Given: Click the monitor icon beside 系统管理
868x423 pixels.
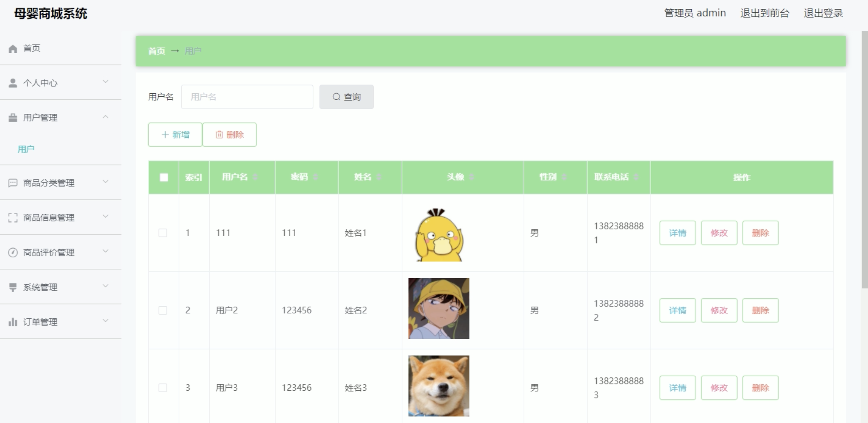Looking at the screenshot, I should [x=13, y=287].
